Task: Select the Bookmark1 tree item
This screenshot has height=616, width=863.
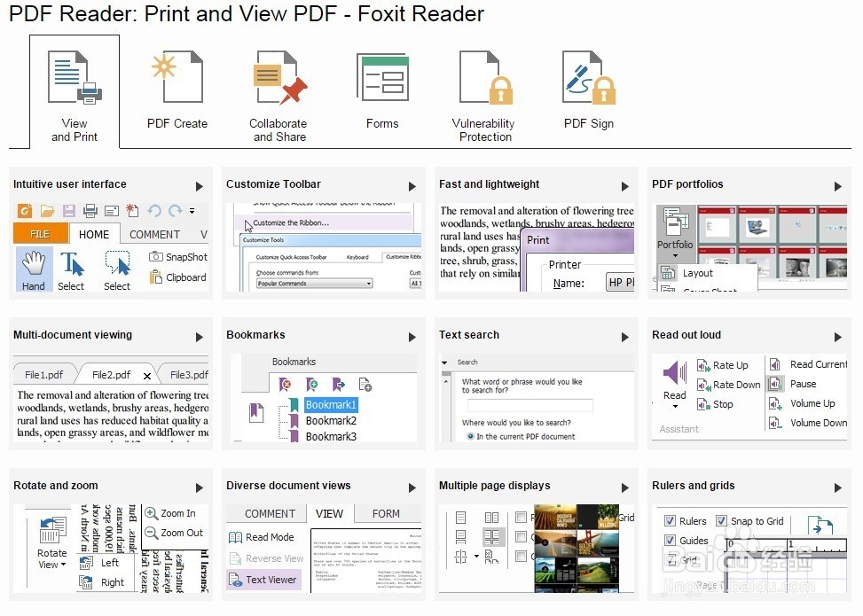Action: [x=331, y=405]
